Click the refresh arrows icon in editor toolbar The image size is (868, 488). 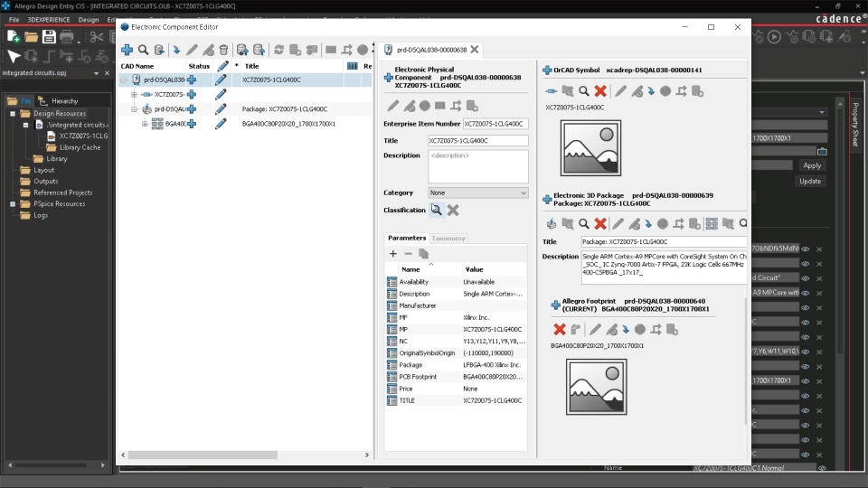pos(279,50)
